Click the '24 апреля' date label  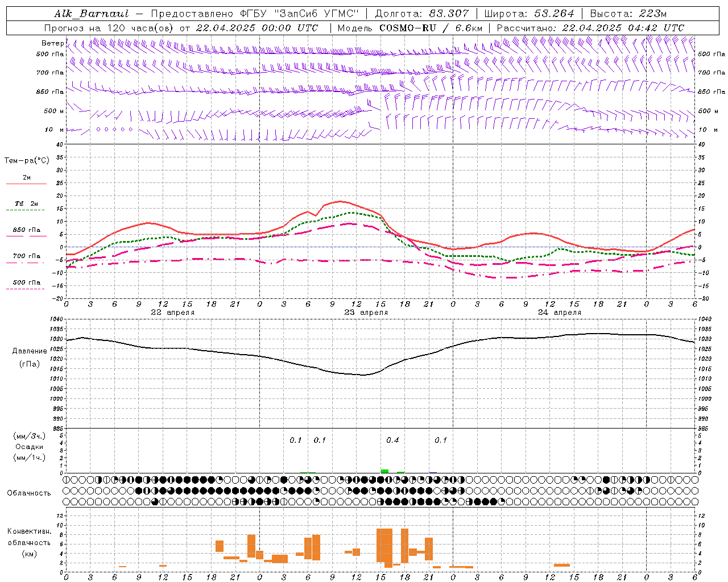(x=560, y=313)
